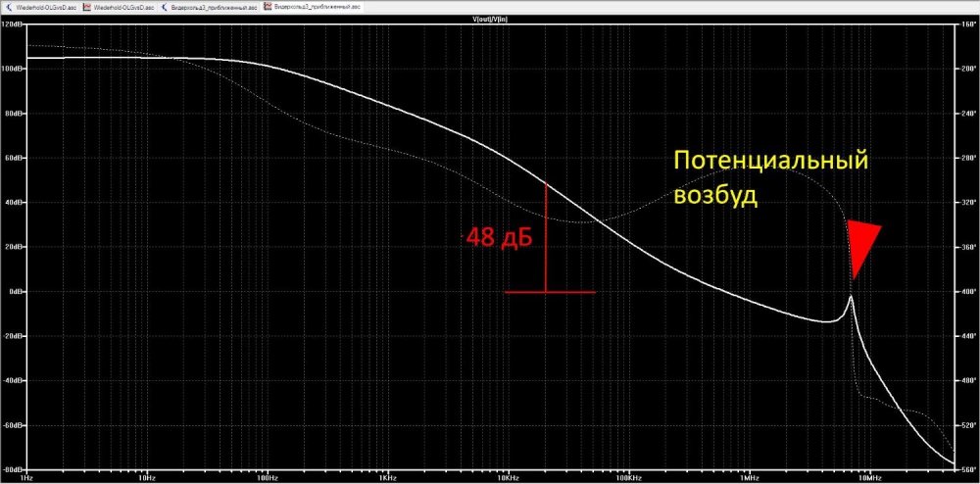
Task: Click the red arrow pointing at resonance peak
Action: coord(860,245)
